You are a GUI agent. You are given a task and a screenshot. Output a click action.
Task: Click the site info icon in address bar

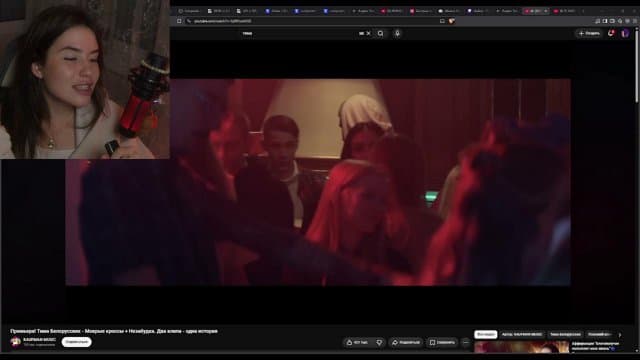point(189,21)
